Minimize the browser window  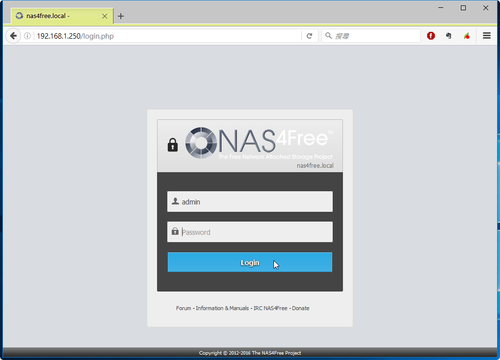pos(441,8)
